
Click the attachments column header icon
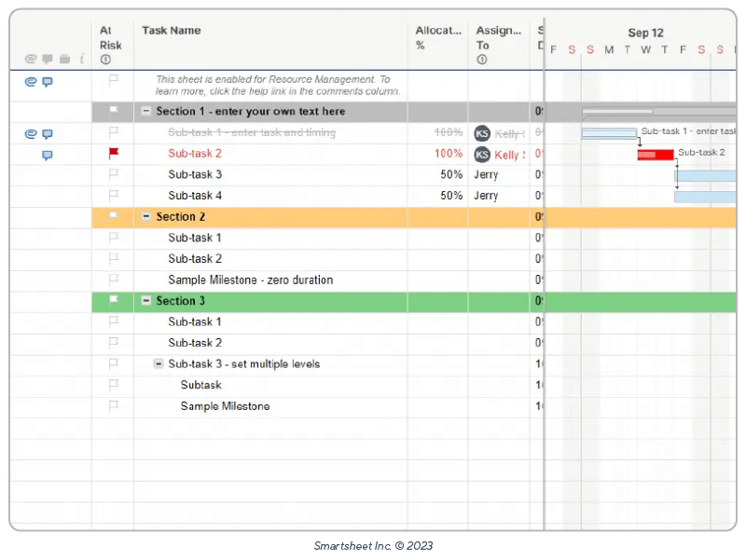click(30, 60)
